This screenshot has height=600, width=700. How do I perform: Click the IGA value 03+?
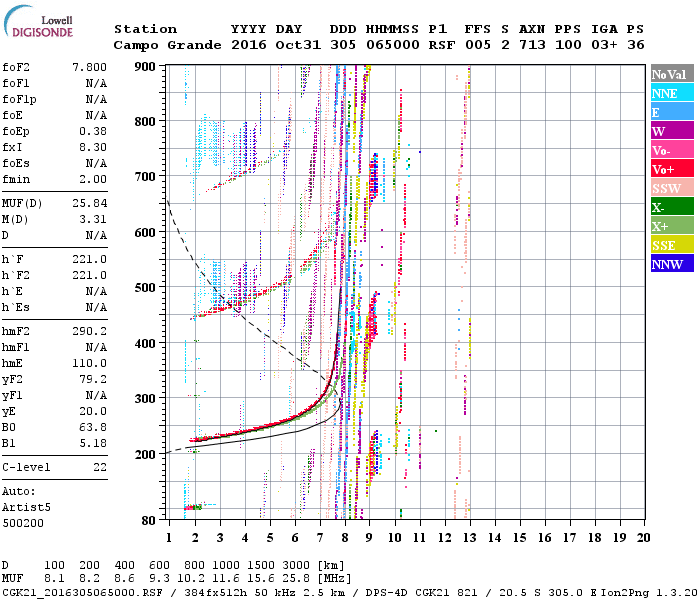point(604,45)
